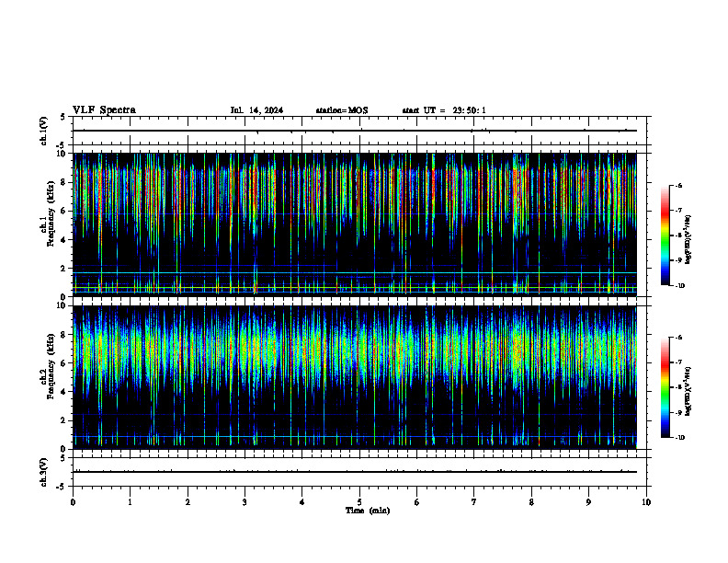Click the -6 tick on ch.2 color bar
This screenshot has height=563, width=728.
click(678, 338)
